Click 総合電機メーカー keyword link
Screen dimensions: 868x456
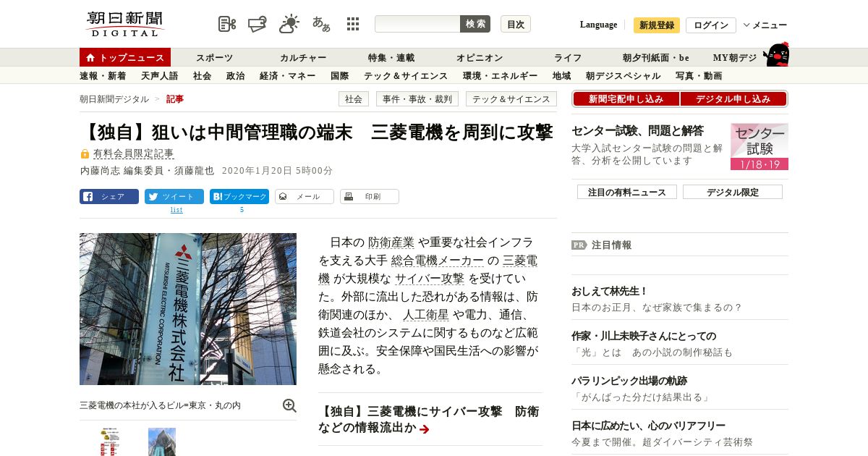[x=438, y=261]
